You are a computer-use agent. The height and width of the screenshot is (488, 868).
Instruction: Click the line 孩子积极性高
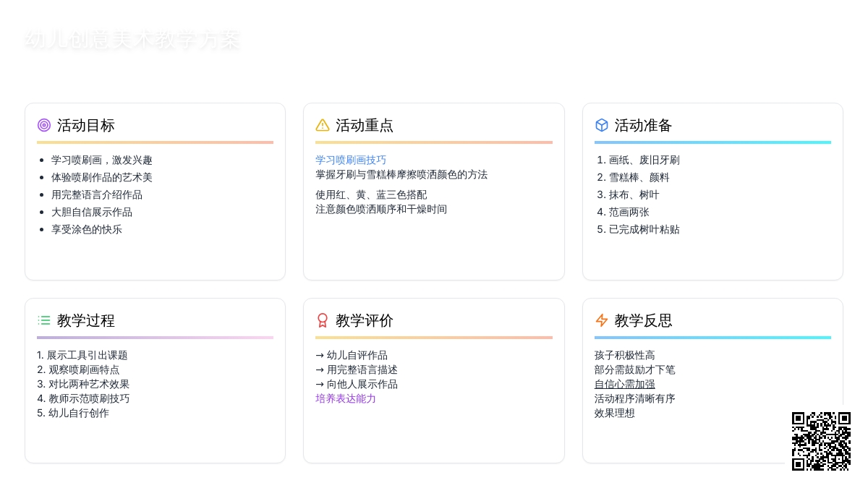pyautogui.click(x=625, y=355)
